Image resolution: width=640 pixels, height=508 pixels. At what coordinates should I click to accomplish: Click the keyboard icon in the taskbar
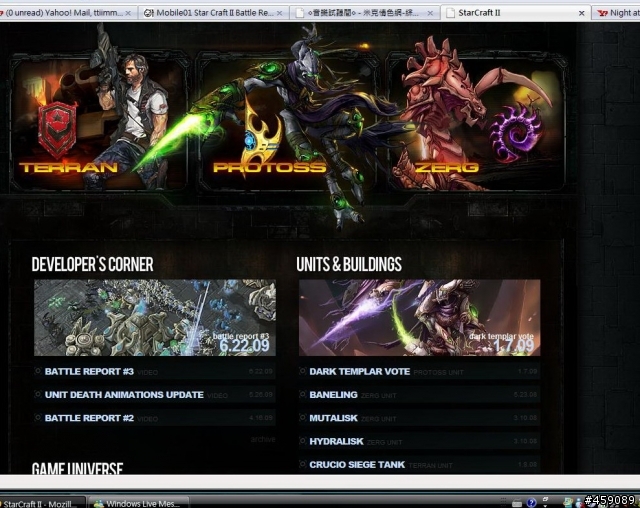(x=517, y=503)
